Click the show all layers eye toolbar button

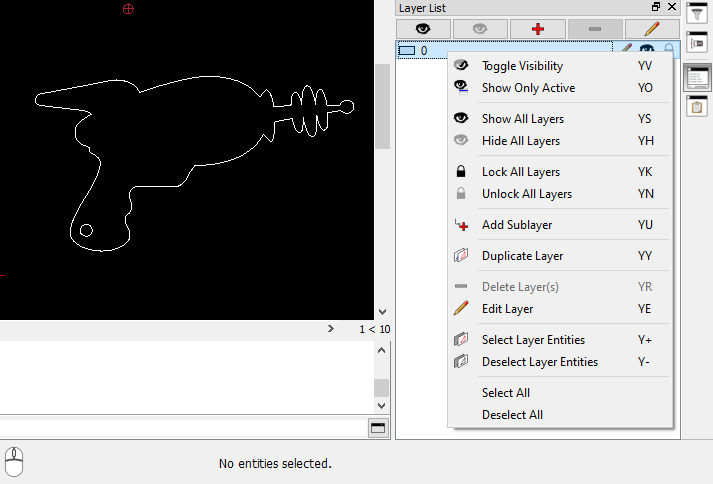click(423, 29)
